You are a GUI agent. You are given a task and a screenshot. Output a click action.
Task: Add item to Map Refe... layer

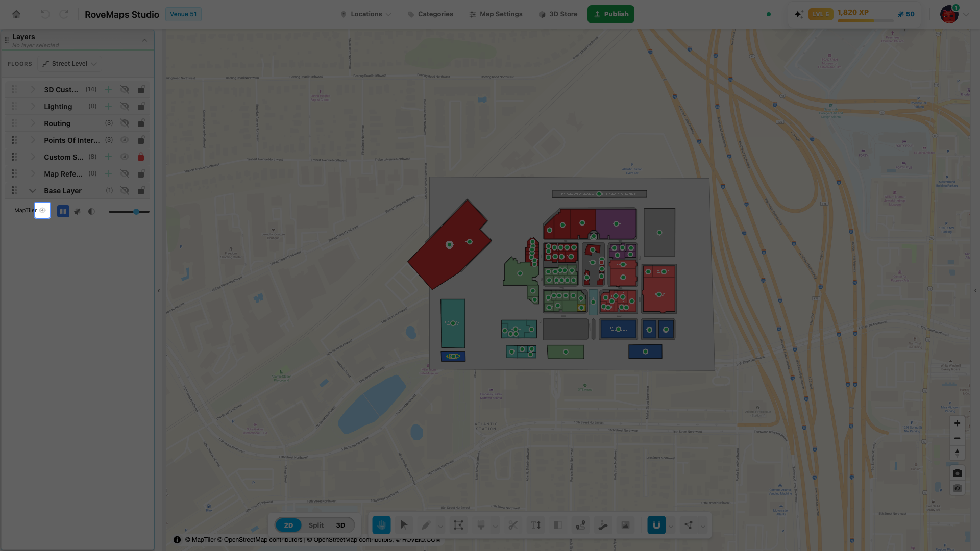108,173
